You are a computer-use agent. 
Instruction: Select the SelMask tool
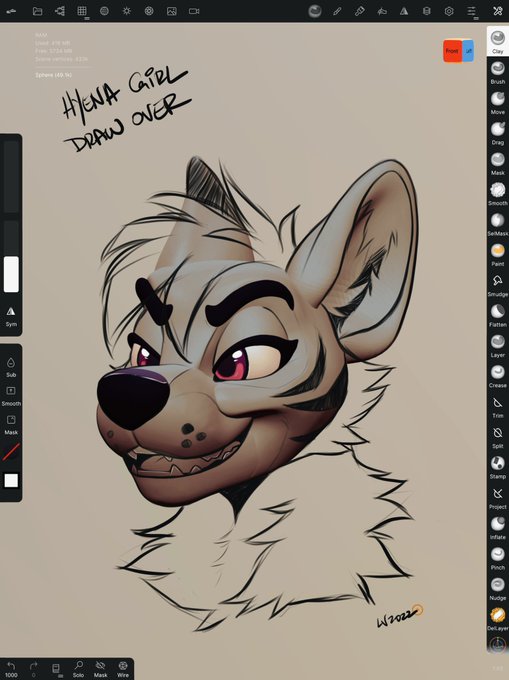498,223
